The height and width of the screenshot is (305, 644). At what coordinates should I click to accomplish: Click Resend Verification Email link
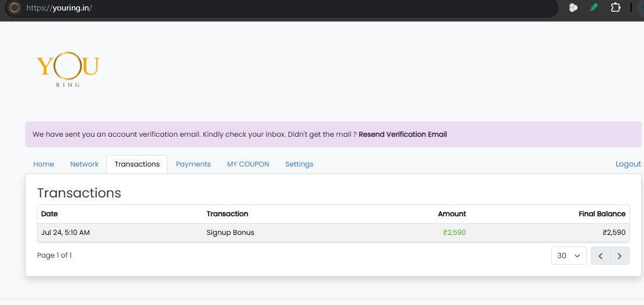pyautogui.click(x=402, y=134)
